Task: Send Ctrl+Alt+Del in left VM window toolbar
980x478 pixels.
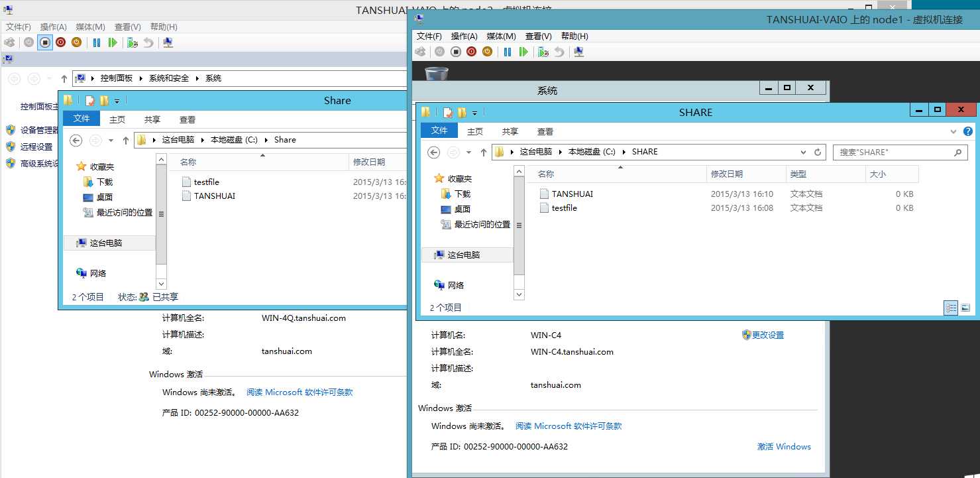Action: point(10,42)
